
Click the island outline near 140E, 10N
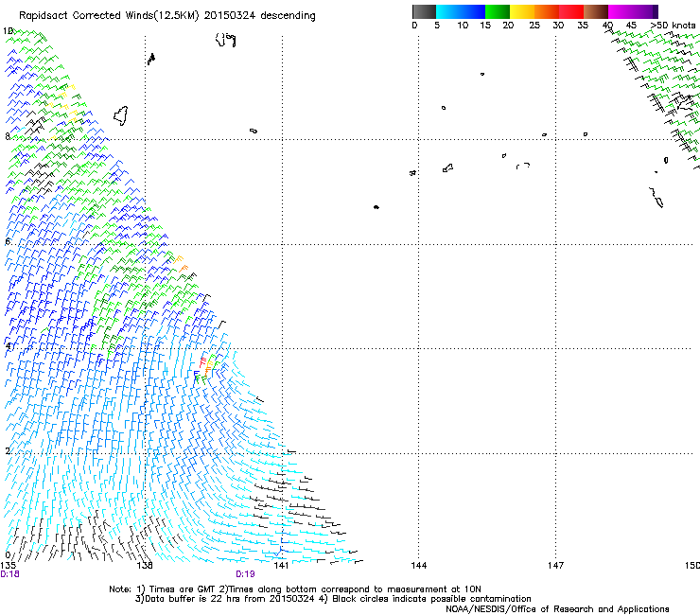coord(225,40)
